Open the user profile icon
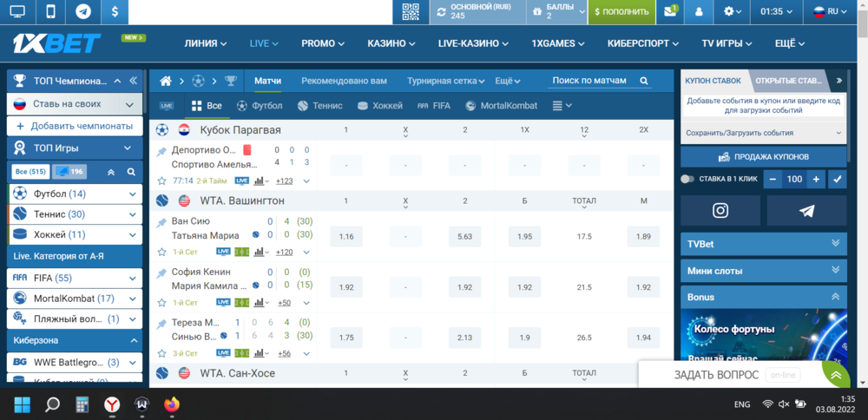 pos(699,11)
